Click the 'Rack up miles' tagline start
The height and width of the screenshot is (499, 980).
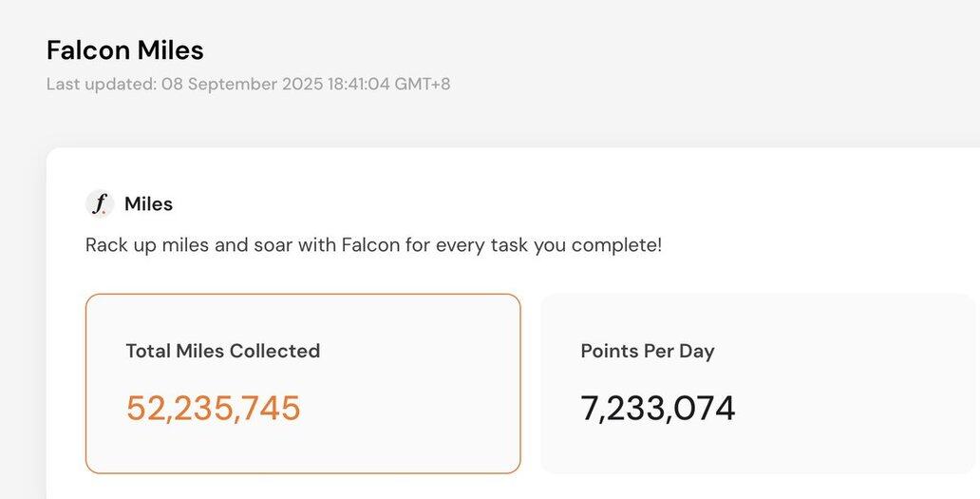click(x=147, y=244)
